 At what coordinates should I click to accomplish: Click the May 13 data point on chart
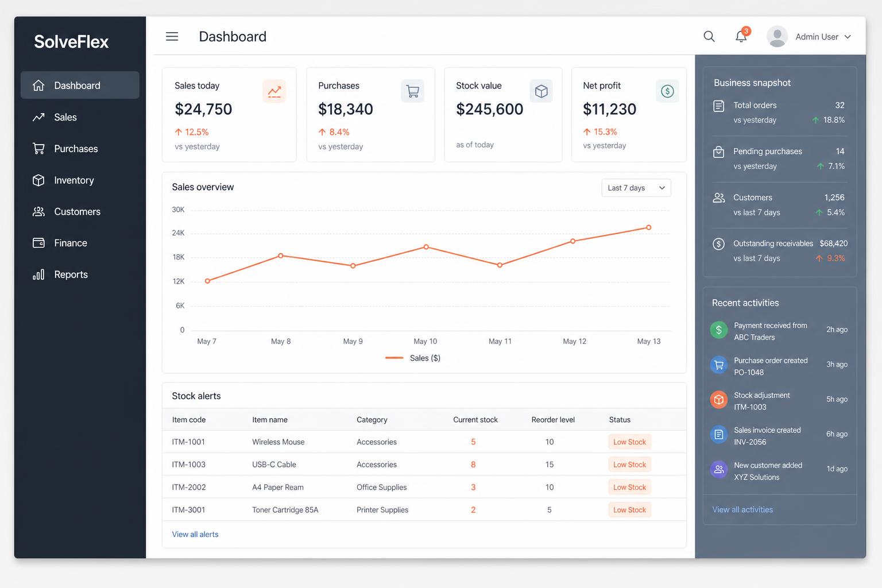649,227
